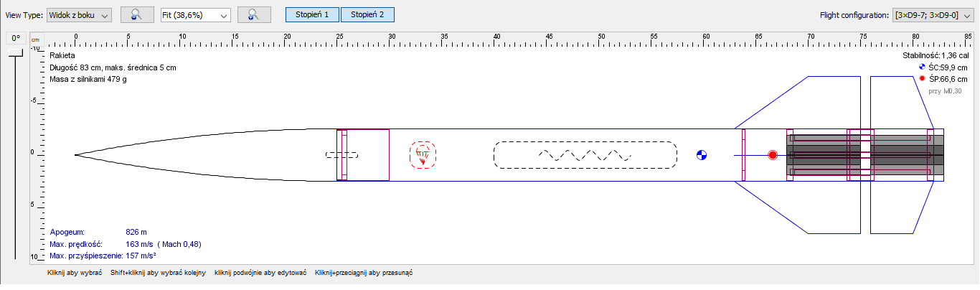Toggle Stopień 1 stage visibility
Screen dimensions: 980x290
(312, 15)
